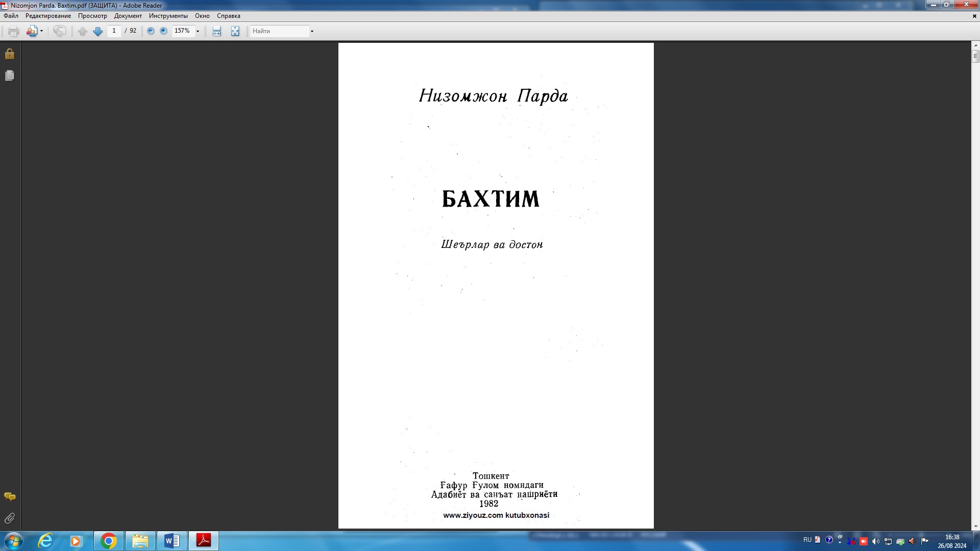The height and width of the screenshot is (551, 980).
Task: Click the author name Низомжон Парда
Action: point(494,96)
